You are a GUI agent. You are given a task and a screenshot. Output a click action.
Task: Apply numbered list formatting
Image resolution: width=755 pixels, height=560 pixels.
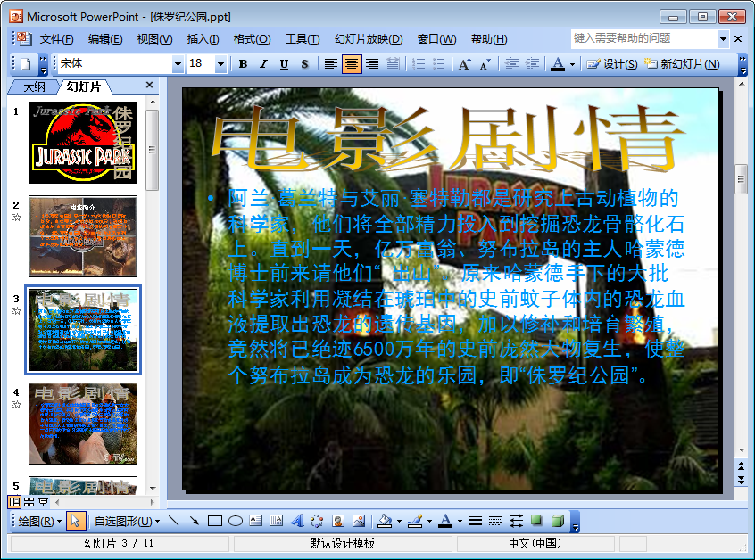[x=419, y=64]
